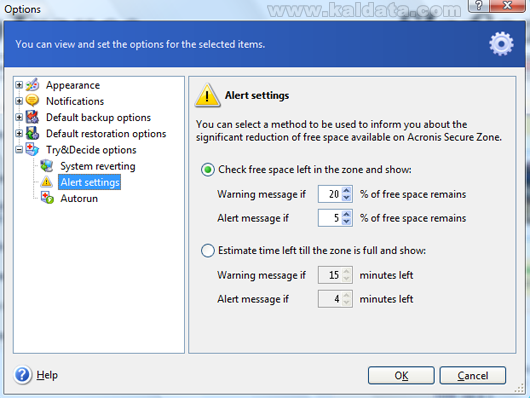
Task: Decrease alert free space percentage
Action: coord(346,222)
